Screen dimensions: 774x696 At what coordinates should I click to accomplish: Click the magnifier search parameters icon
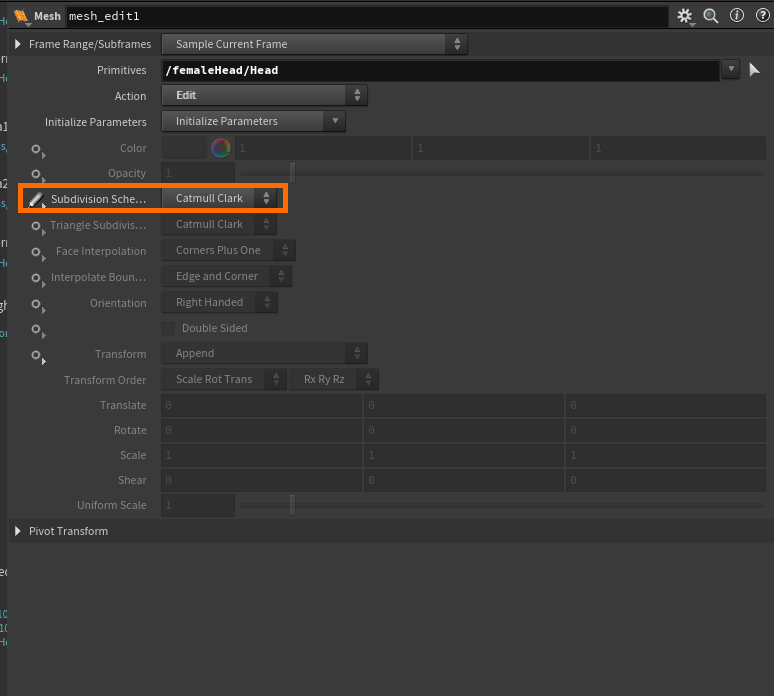[711, 16]
